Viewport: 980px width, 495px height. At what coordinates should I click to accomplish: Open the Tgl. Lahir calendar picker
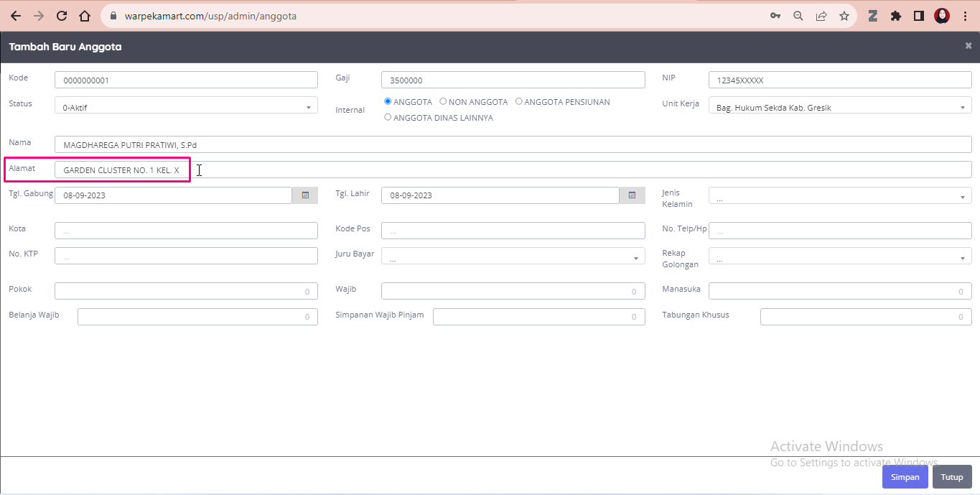[632, 195]
